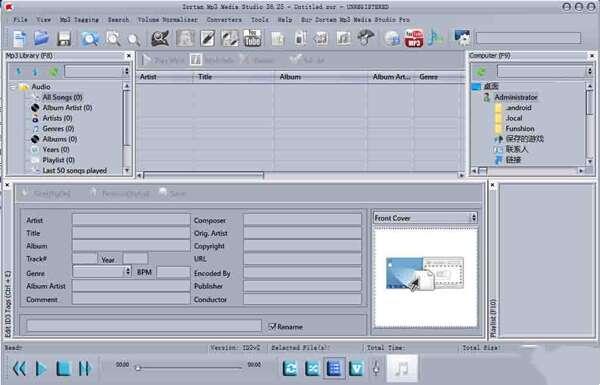
Task: Sort by the Title column header
Action: click(234, 77)
